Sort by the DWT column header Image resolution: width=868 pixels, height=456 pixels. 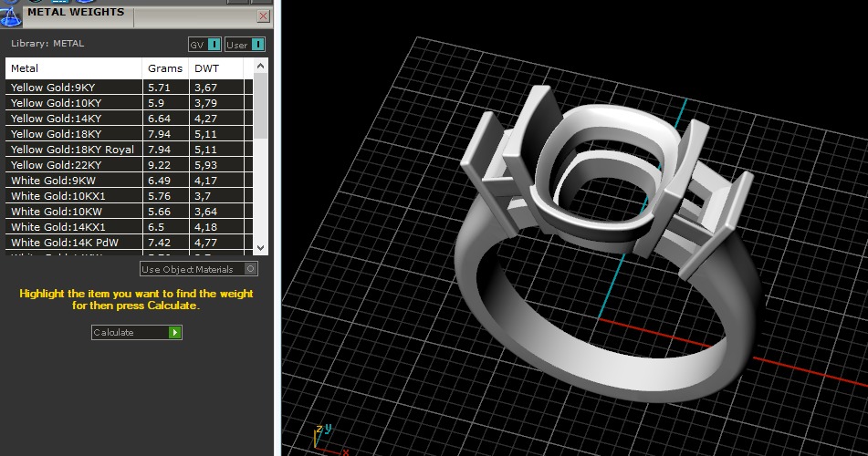[x=216, y=68]
